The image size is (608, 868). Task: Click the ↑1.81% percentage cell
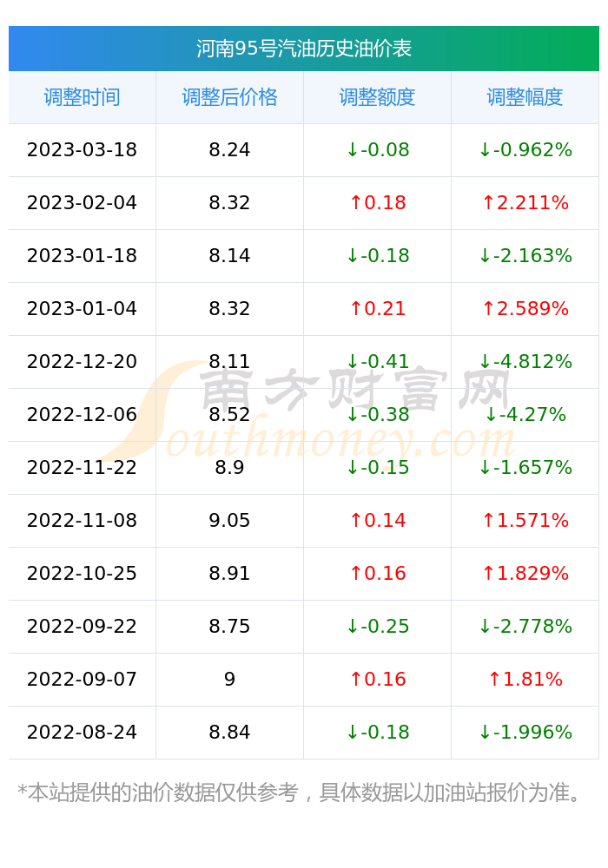tap(525, 680)
